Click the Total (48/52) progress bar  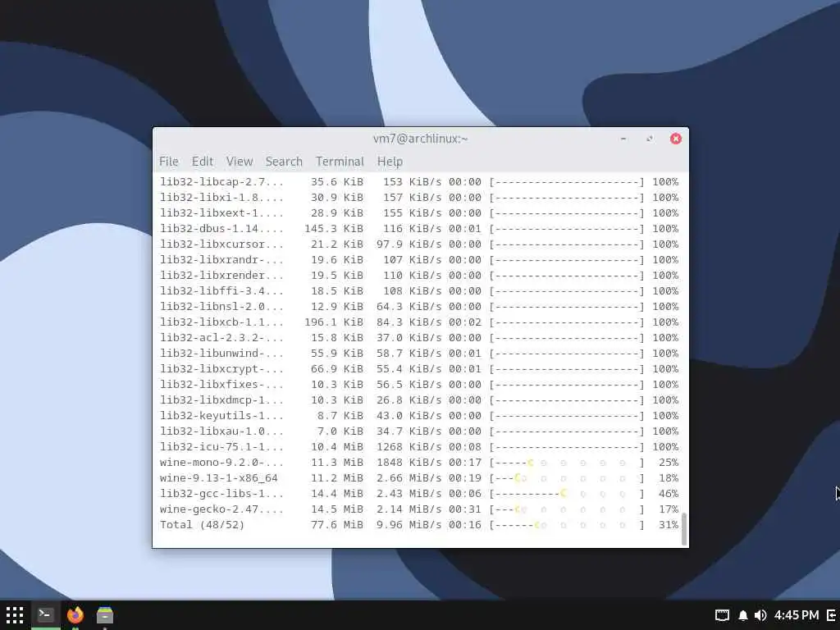coord(567,525)
